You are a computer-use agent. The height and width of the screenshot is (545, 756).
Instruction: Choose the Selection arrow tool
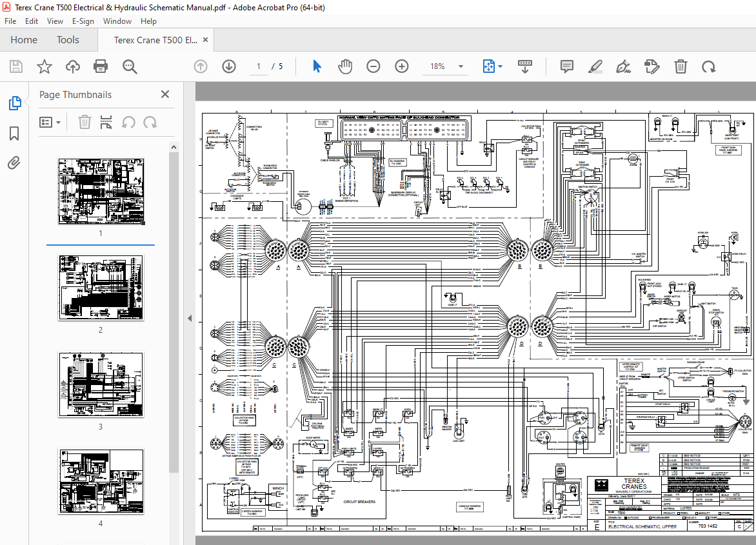click(x=317, y=66)
